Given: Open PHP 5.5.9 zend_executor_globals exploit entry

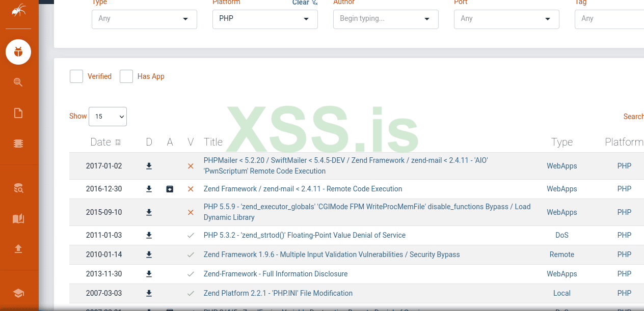Looking at the screenshot, I should [x=367, y=212].
